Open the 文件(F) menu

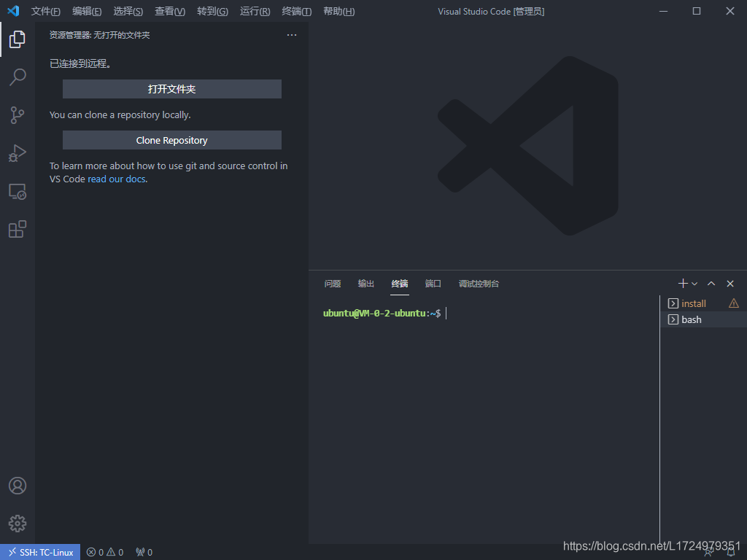point(46,11)
